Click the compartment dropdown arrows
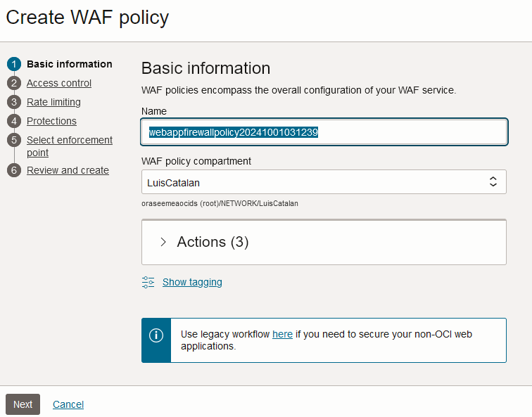 pos(493,182)
